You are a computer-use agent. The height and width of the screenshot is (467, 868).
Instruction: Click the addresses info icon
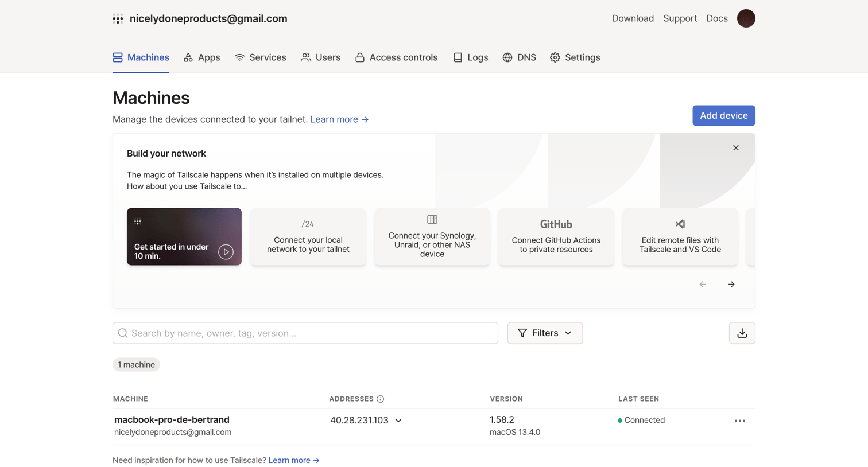coord(380,399)
